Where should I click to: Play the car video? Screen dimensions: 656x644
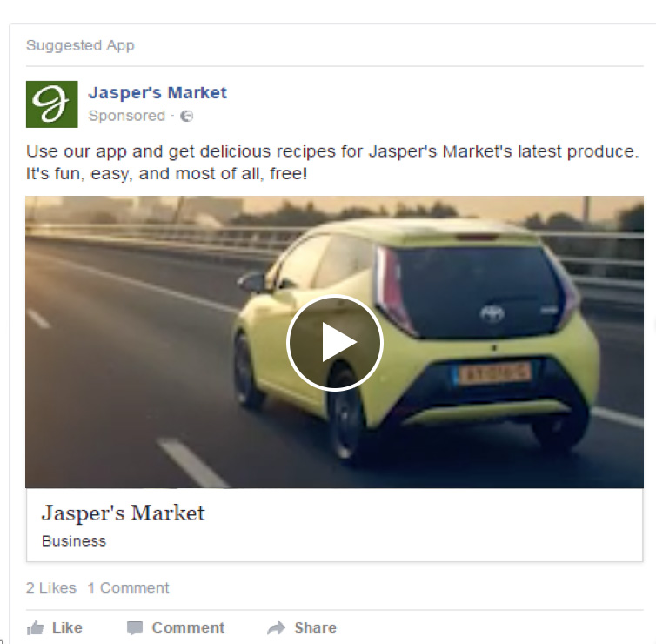click(335, 343)
